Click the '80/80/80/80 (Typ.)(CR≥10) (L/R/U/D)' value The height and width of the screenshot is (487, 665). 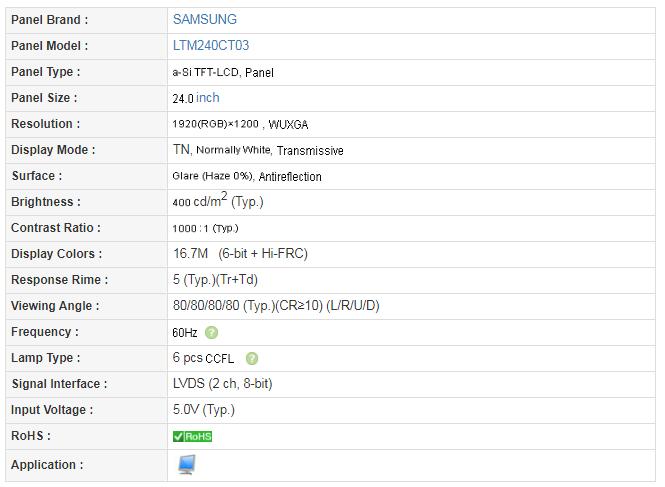276,305
